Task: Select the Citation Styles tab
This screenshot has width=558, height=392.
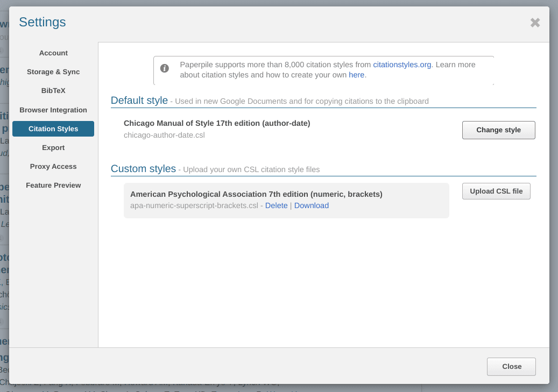Action: [53, 129]
